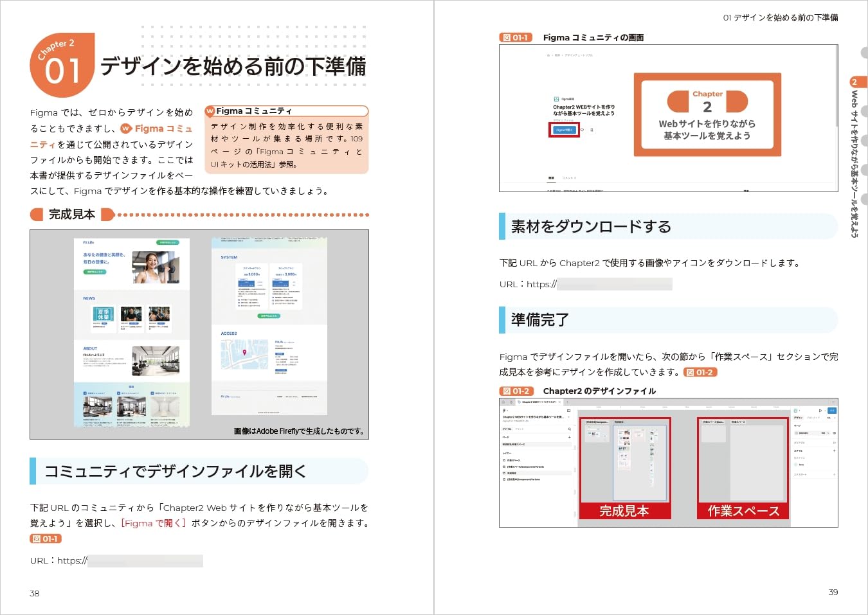
Task: Add a style with the スタイル plus icon
Action: click(834, 450)
